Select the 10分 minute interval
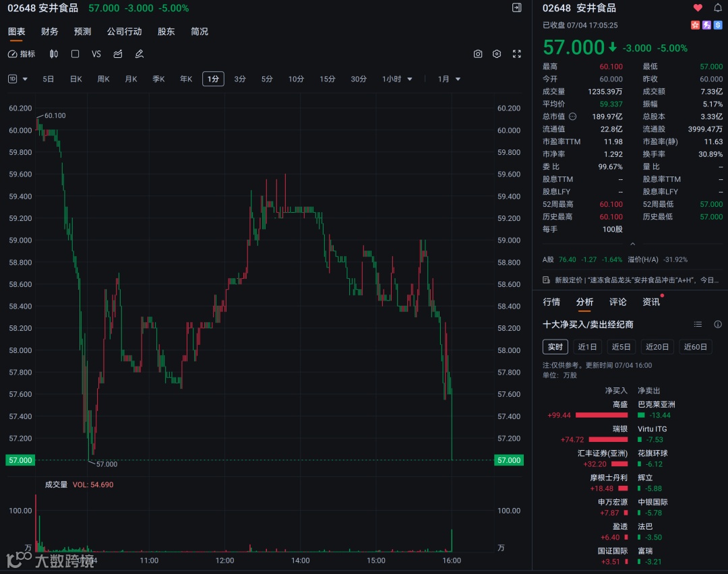The image size is (728, 574). click(296, 79)
